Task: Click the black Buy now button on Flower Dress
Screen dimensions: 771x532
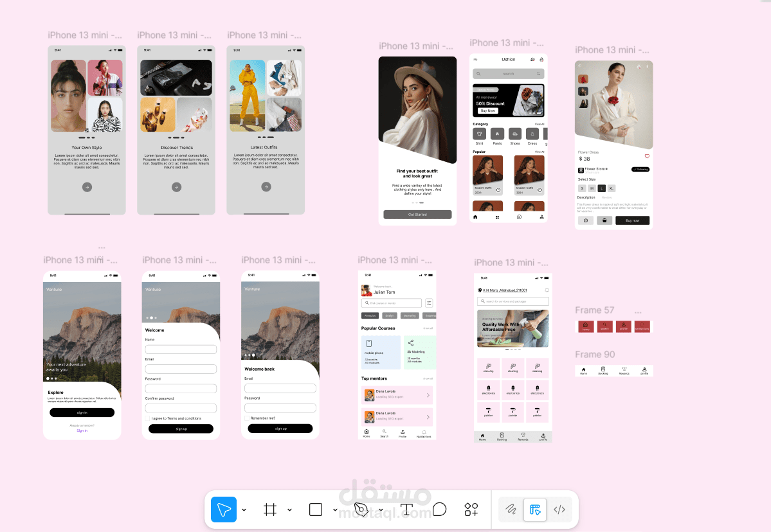Action: click(x=632, y=220)
